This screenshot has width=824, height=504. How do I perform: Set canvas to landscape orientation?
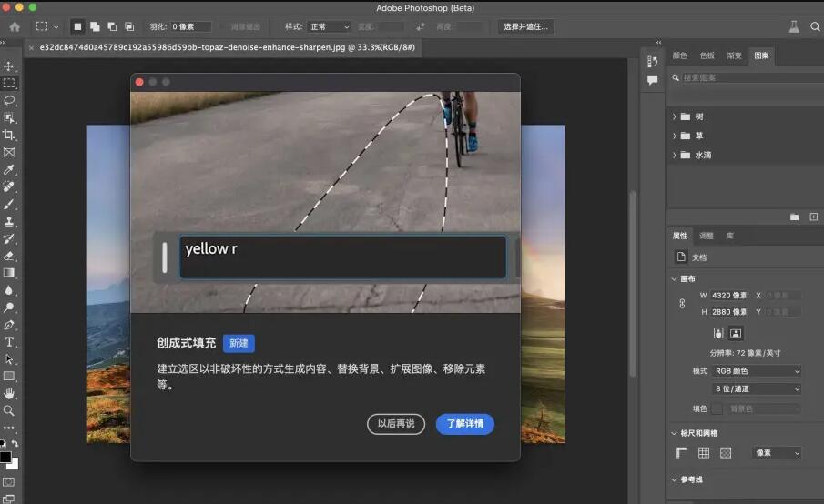tap(736, 333)
